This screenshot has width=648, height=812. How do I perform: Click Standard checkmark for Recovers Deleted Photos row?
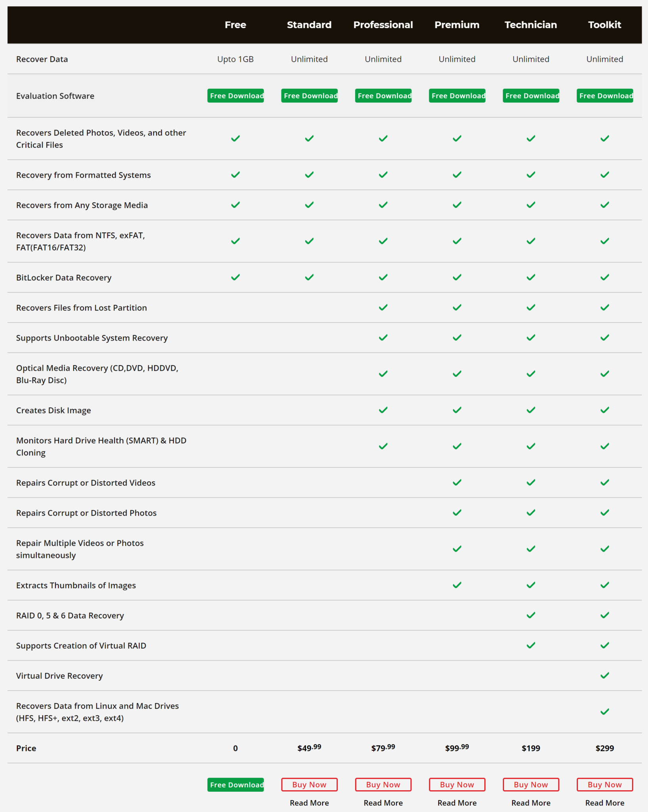[x=309, y=138]
